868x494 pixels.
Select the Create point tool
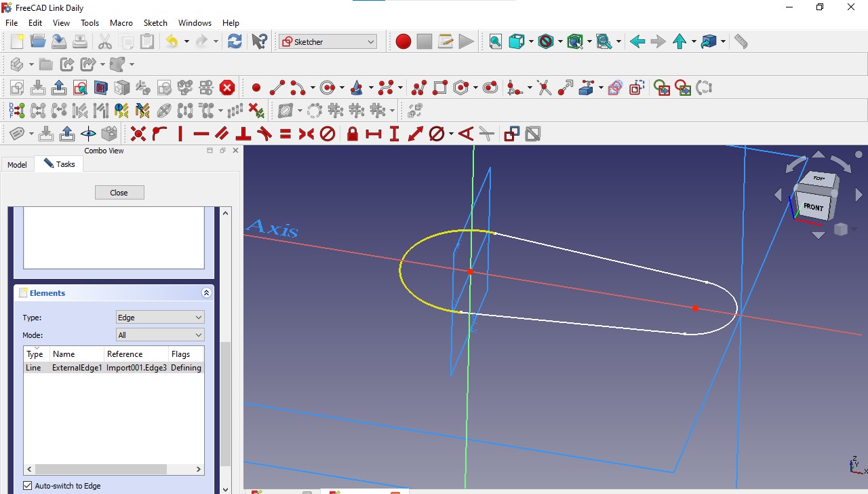tap(258, 87)
